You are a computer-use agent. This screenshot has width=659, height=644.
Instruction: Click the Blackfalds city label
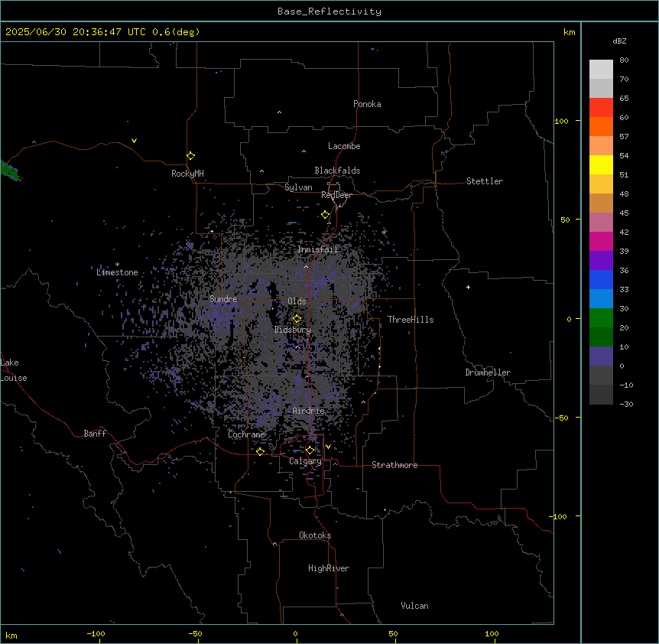337,171
